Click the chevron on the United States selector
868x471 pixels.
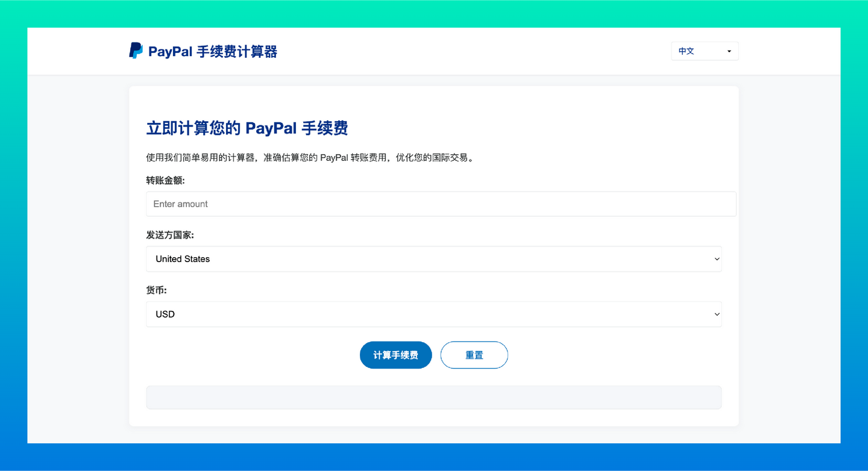717,258
